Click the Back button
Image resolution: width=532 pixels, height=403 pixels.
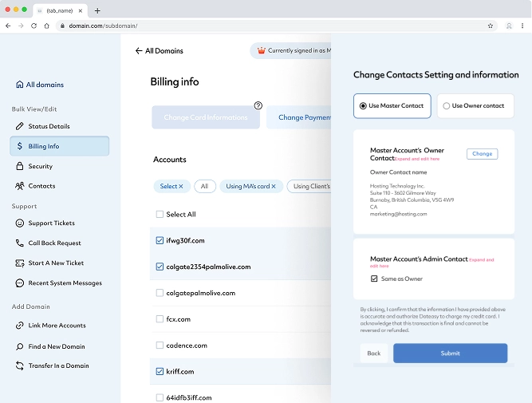[374, 353]
